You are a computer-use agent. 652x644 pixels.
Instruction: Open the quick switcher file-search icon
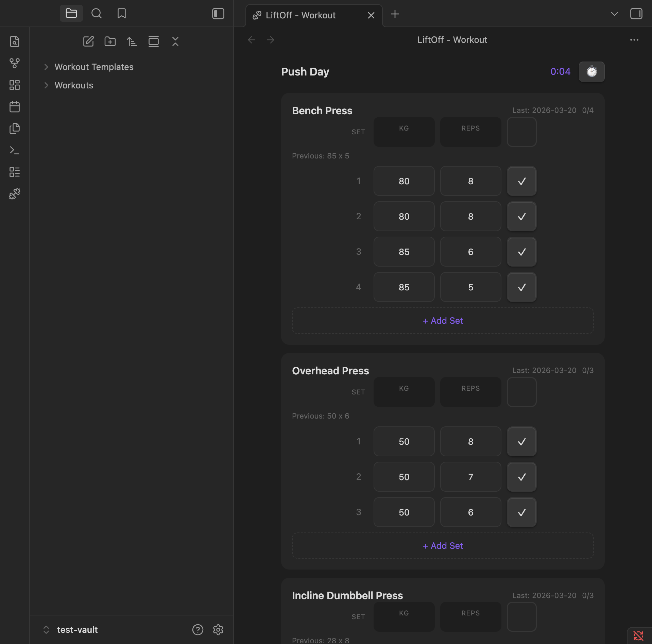(x=15, y=41)
